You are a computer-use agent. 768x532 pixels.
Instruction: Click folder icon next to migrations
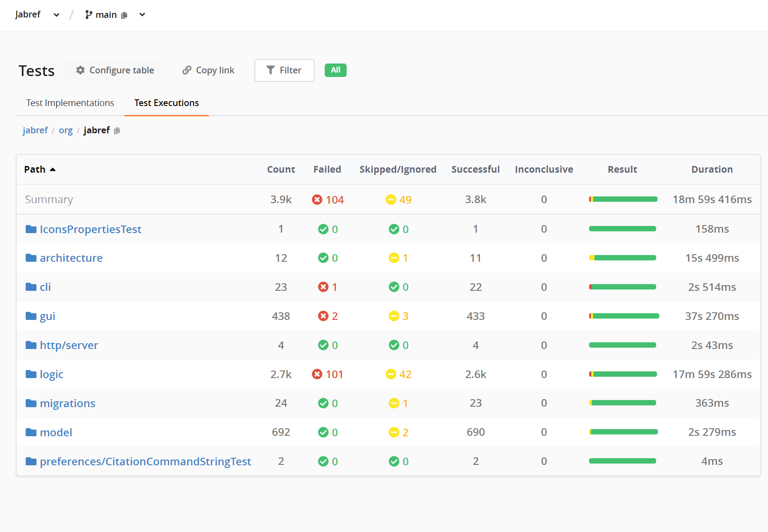tap(31, 404)
